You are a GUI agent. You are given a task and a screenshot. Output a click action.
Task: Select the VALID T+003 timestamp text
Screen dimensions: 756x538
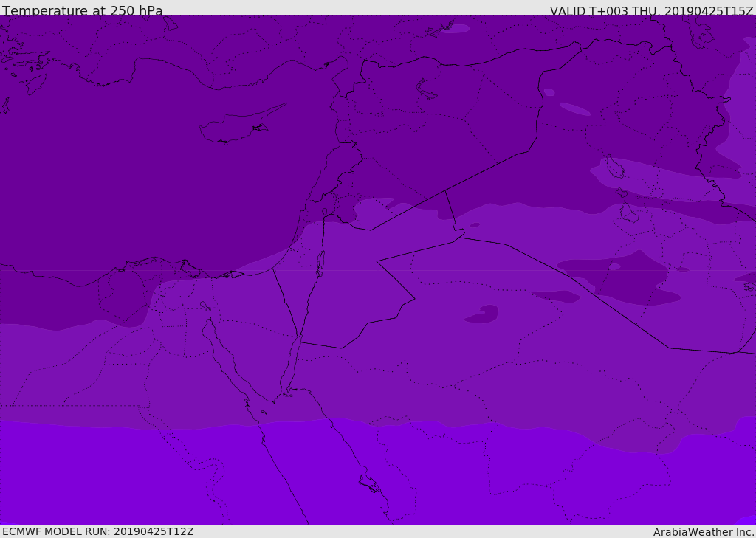pyautogui.click(x=651, y=11)
